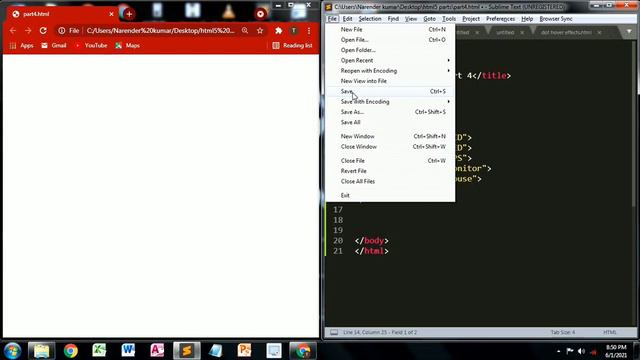Open Excel from the taskbar
The image size is (640, 360).
[x=99, y=351]
